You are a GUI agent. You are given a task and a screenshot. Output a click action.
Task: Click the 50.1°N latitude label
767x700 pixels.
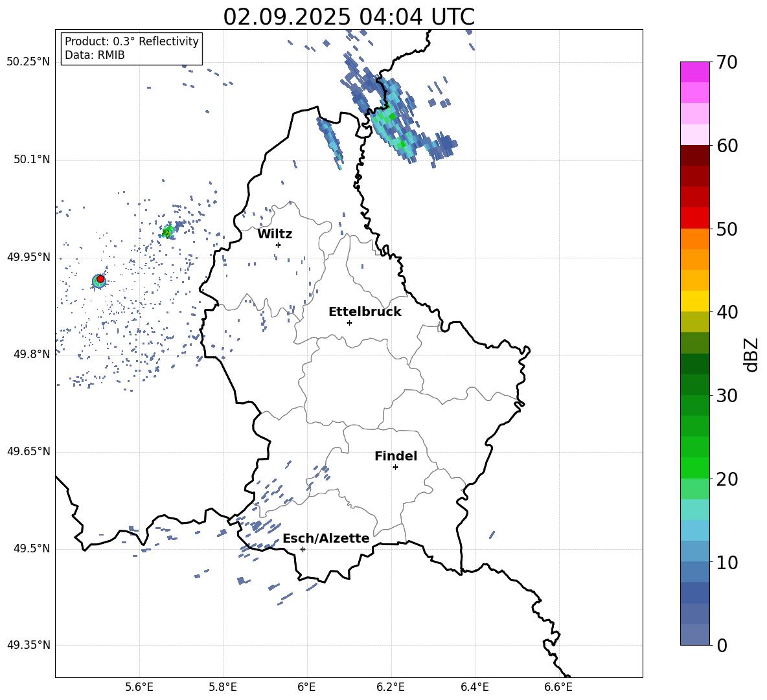[32, 159]
